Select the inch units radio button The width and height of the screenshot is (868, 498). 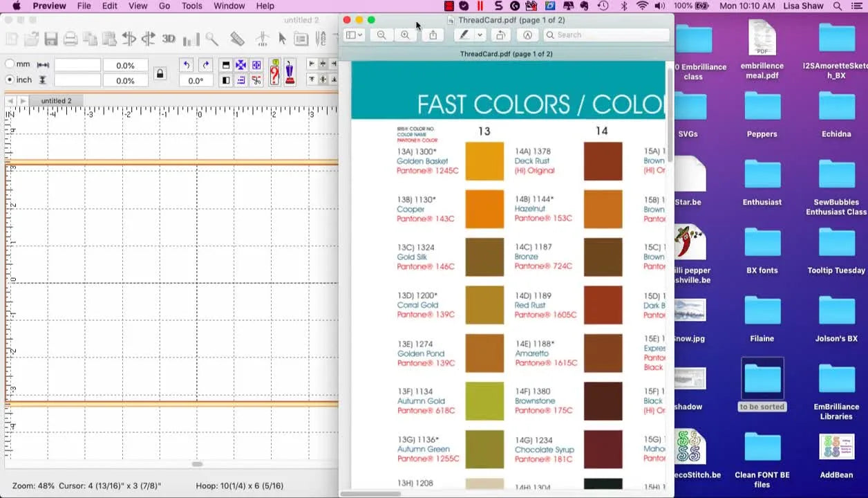click(x=10, y=80)
